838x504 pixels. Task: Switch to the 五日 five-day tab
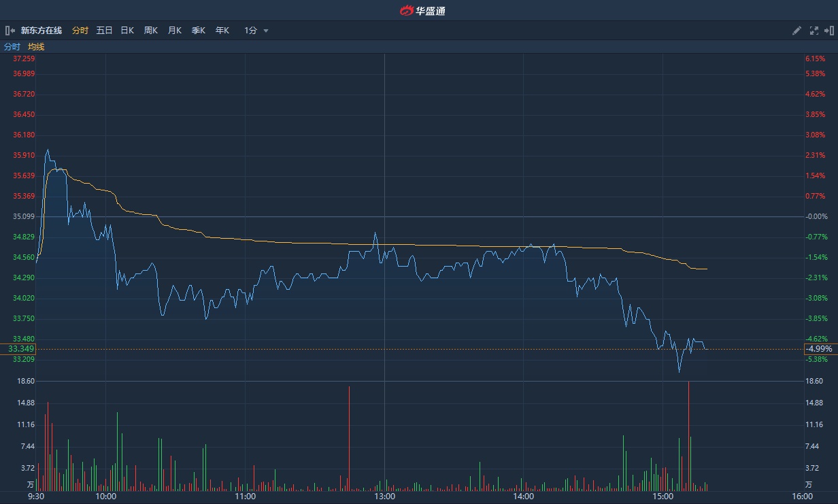(104, 31)
